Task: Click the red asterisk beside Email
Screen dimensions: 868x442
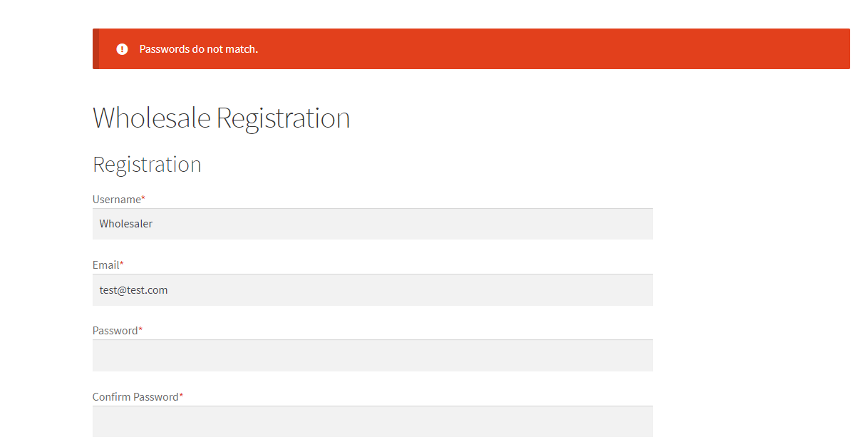Action: (x=122, y=264)
